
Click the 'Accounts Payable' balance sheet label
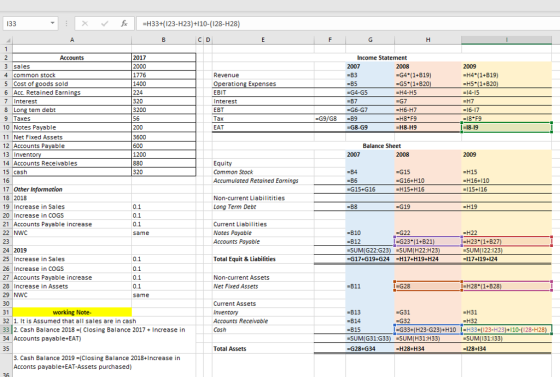(263, 242)
